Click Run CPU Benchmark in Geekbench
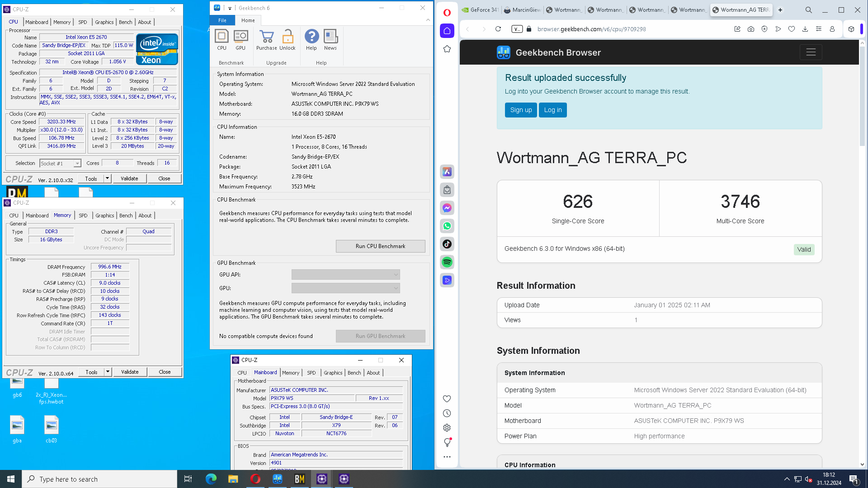This screenshot has height=488, width=868. [x=381, y=246]
